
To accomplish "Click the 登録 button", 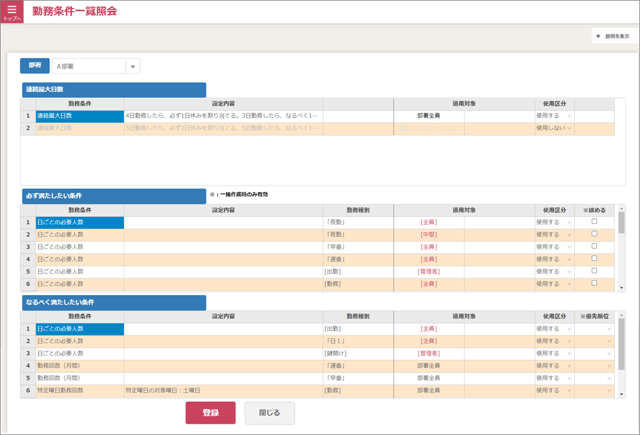I will (x=210, y=412).
